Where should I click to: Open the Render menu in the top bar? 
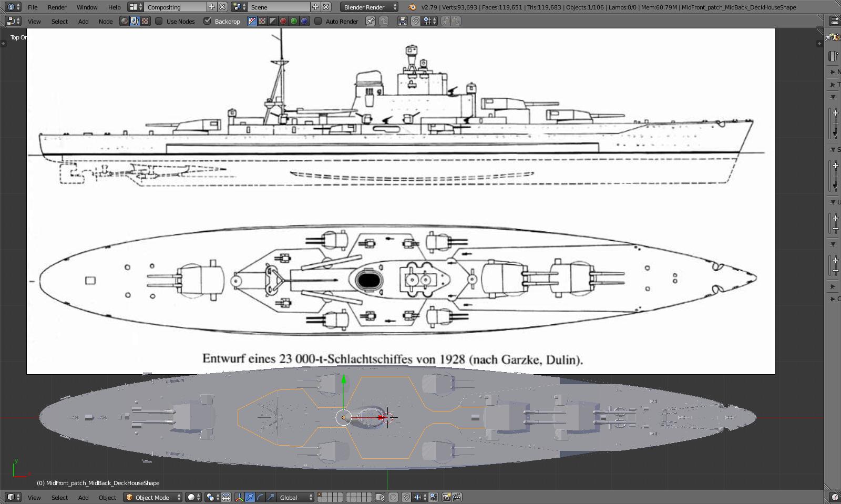(57, 7)
